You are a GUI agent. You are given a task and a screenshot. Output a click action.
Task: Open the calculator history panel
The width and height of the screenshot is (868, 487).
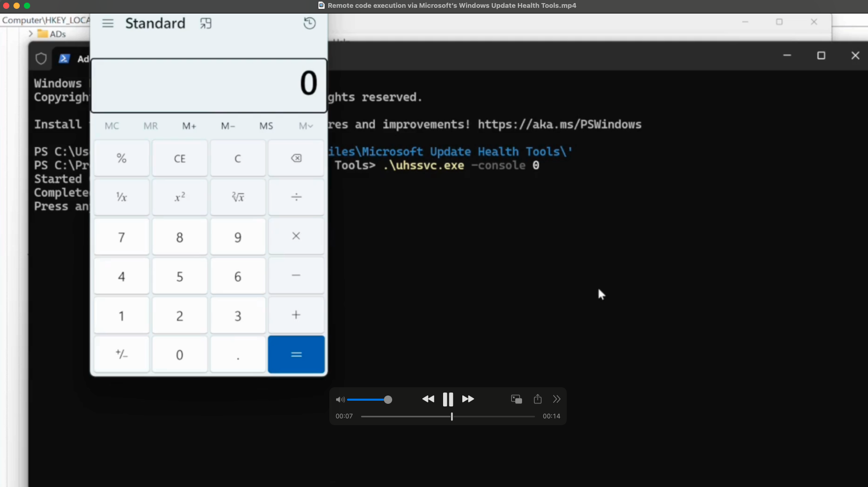point(309,23)
